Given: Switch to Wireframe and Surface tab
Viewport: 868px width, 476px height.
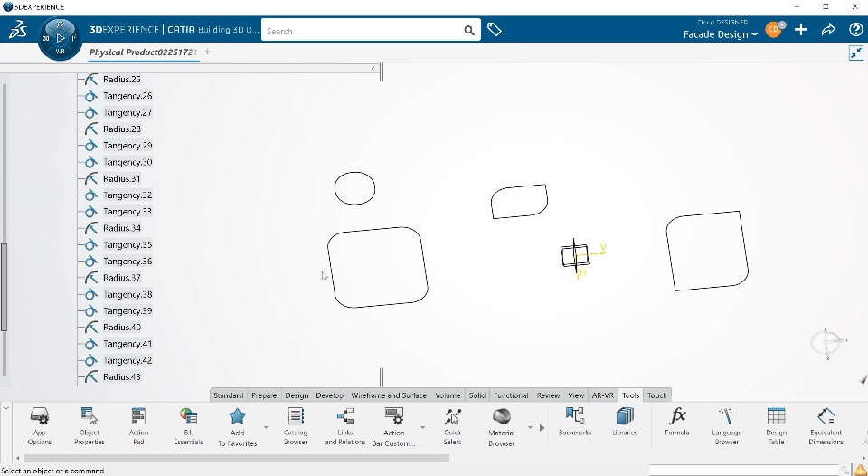Looking at the screenshot, I should coord(389,395).
